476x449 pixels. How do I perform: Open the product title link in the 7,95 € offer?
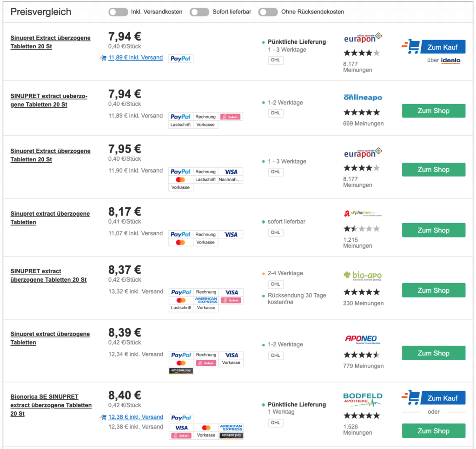50,155
